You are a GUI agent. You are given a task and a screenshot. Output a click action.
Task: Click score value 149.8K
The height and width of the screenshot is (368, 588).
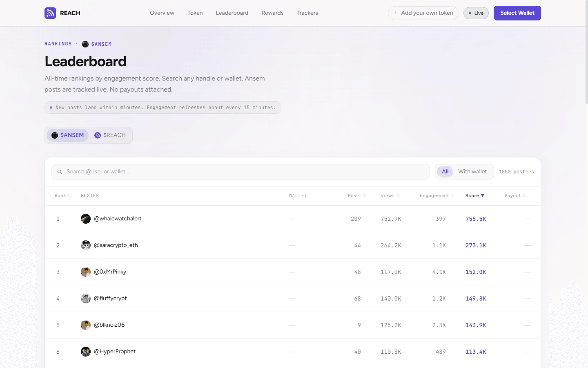476,299
